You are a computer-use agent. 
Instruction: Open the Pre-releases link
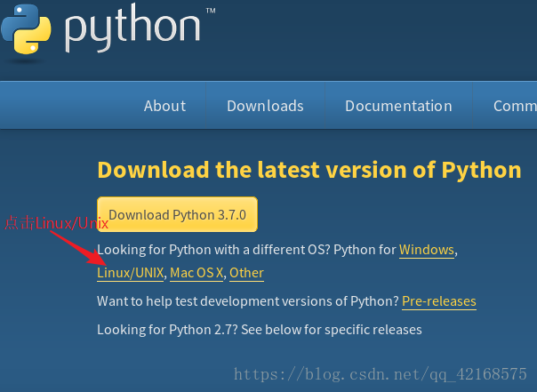coord(439,301)
